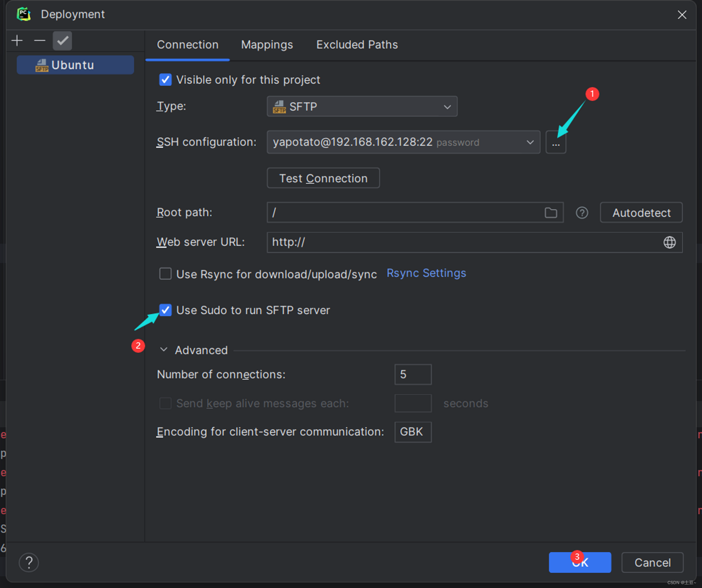Viewport: 702px width, 588px height.
Task: Toggle Visible only for this project checkbox
Action: click(x=165, y=80)
